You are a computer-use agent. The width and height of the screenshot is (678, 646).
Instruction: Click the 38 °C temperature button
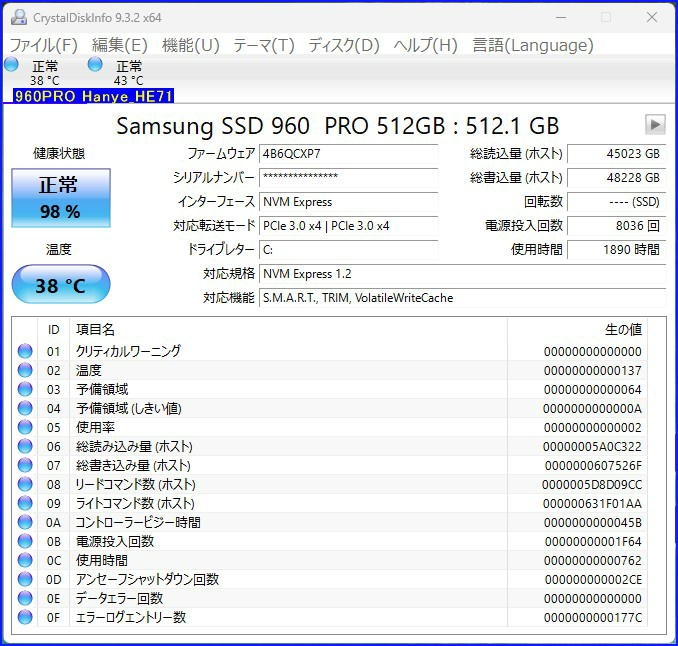[61, 284]
